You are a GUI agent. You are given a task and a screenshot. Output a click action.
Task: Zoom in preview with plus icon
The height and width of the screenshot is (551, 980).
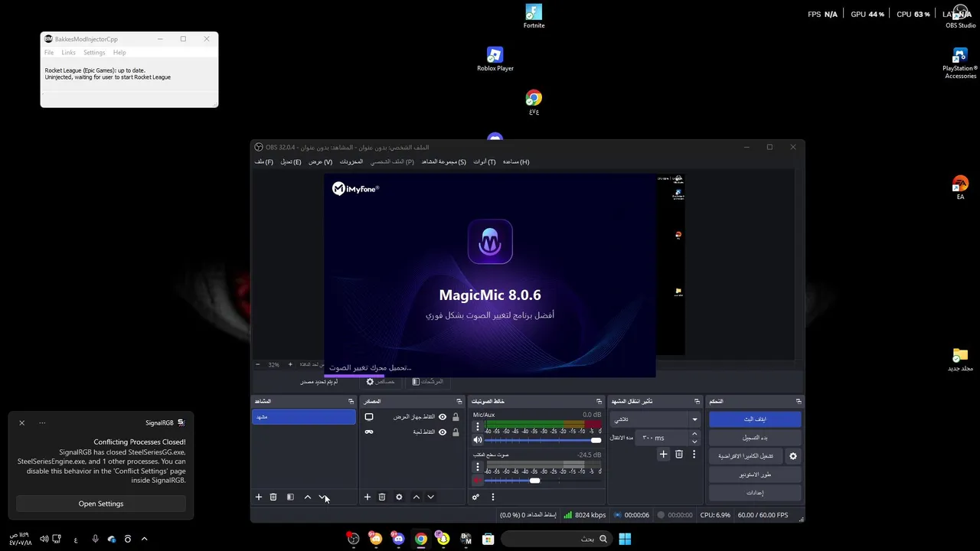click(290, 364)
